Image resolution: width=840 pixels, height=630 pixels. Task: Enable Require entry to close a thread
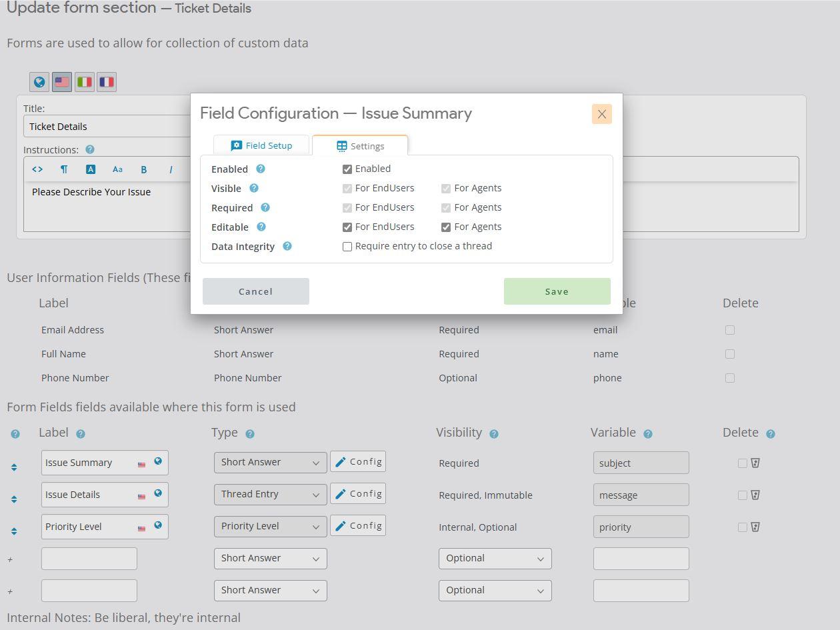click(x=347, y=247)
